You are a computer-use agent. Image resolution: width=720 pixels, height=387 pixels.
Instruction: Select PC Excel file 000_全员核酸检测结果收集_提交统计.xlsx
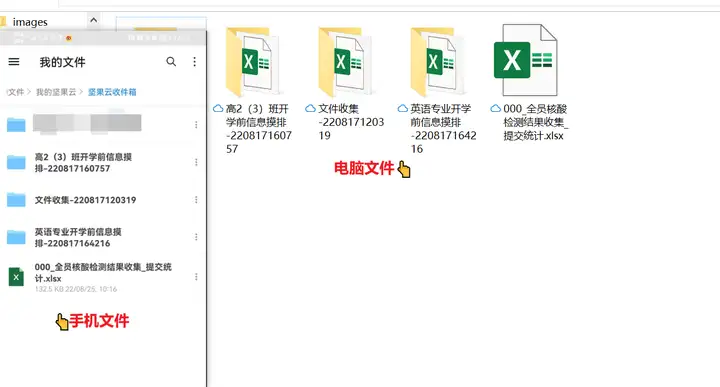pyautogui.click(x=526, y=60)
